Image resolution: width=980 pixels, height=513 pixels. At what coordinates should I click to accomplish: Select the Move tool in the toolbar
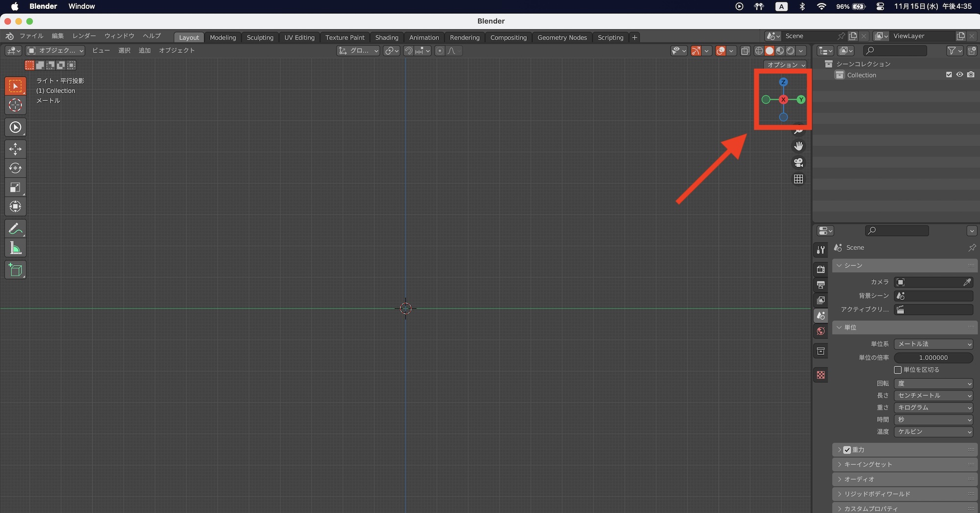point(15,149)
